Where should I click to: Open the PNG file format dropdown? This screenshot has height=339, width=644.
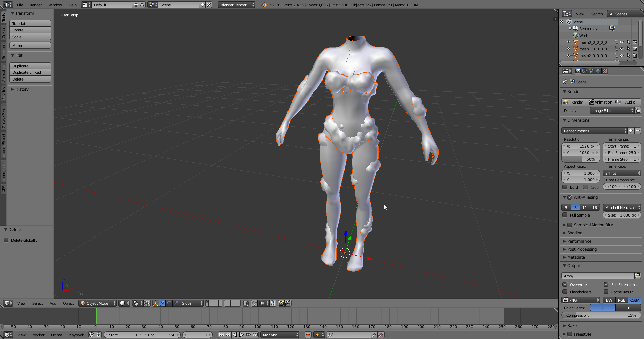581,300
